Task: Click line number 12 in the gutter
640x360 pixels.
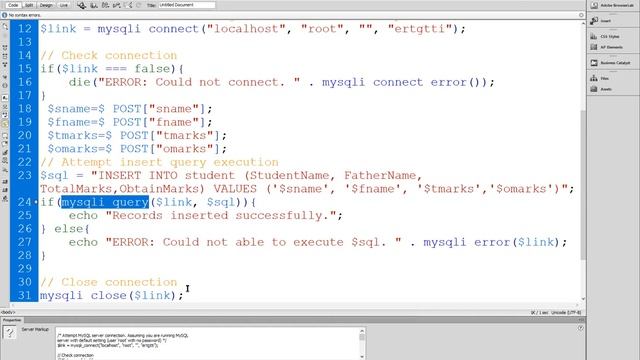Action: [x=24, y=29]
